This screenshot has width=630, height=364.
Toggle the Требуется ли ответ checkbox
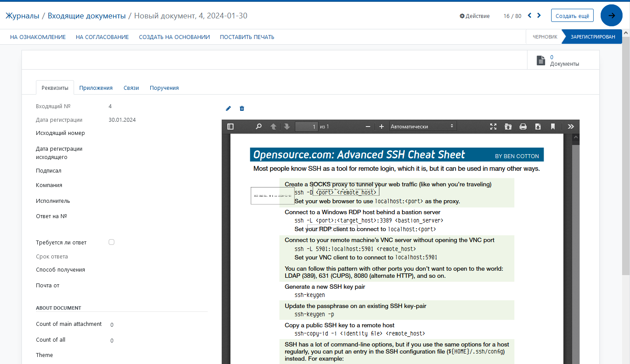[x=111, y=242]
